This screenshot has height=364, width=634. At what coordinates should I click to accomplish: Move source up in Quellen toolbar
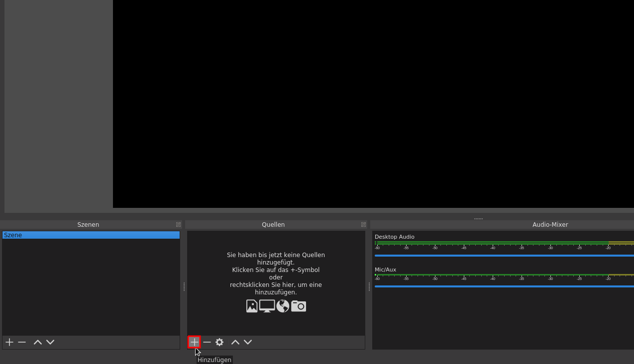point(235,342)
